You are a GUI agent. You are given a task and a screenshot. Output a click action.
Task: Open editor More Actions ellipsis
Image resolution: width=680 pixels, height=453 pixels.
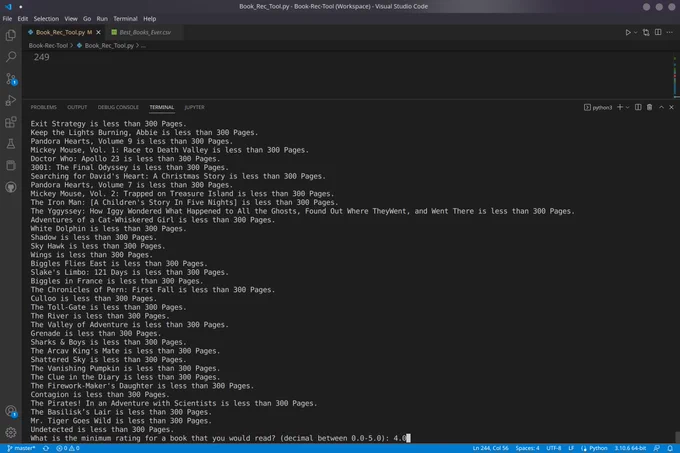[x=670, y=33]
